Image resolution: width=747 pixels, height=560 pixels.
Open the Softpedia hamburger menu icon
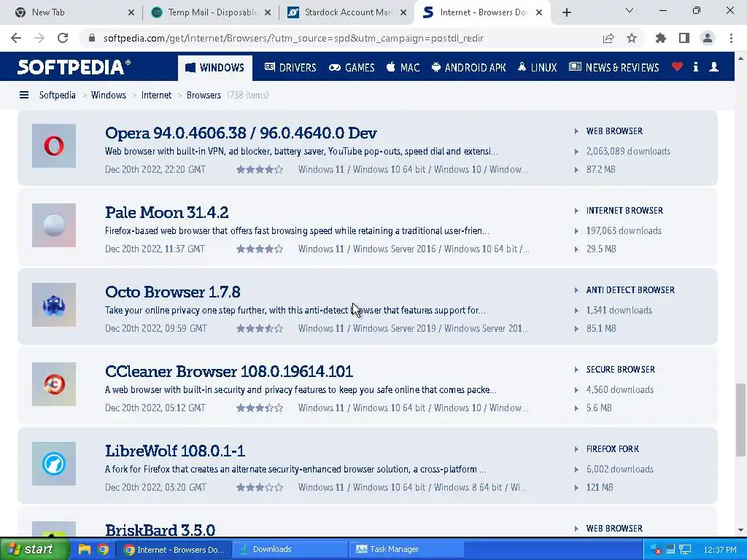tap(24, 96)
